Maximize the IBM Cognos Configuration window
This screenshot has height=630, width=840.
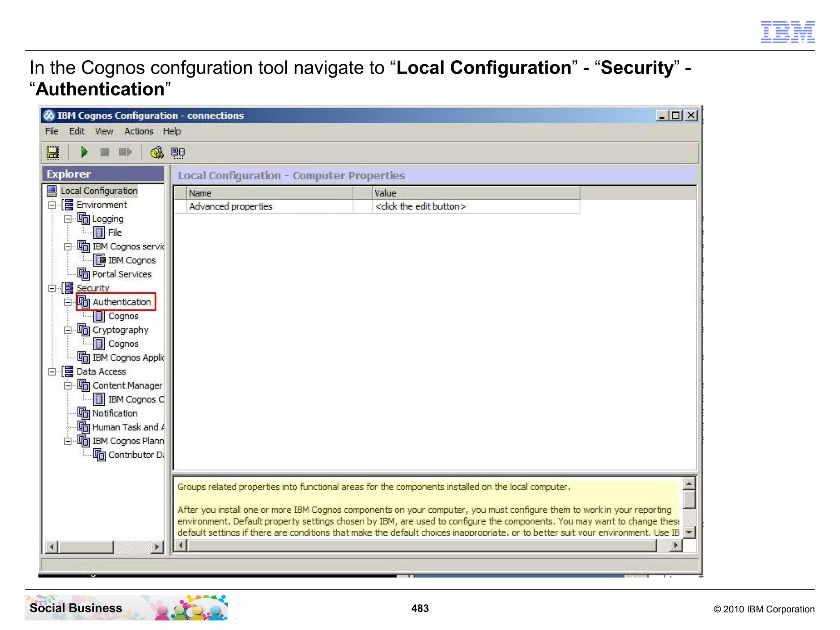click(x=676, y=116)
